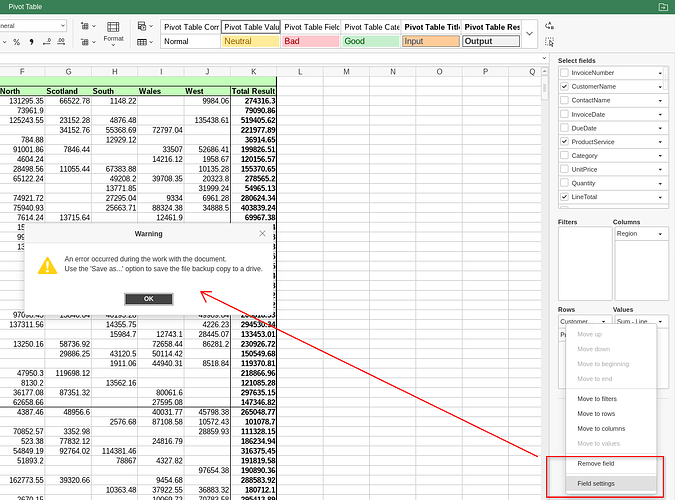Close the Warning dialog with X
This screenshot has width=675, height=500.
click(263, 233)
